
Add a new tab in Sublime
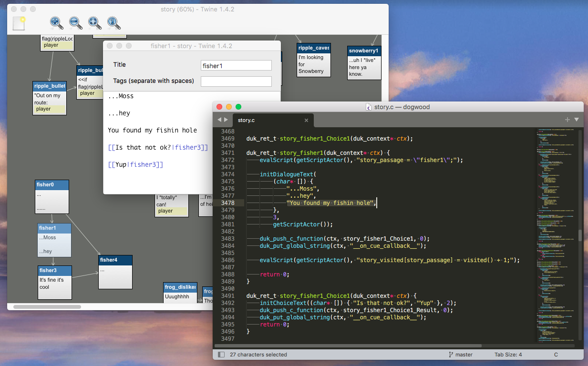pos(567,120)
